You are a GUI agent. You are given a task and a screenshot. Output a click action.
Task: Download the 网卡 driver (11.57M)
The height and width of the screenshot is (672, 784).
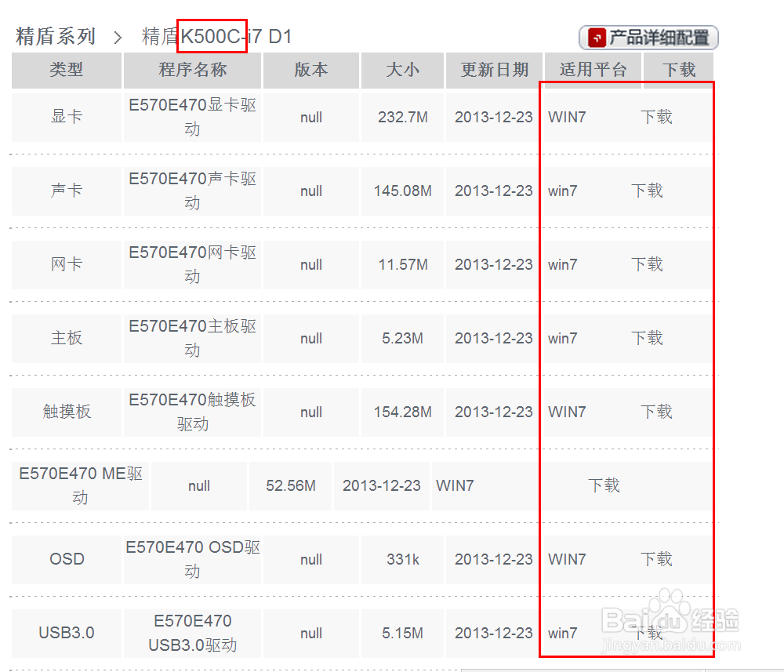pyautogui.click(x=647, y=264)
